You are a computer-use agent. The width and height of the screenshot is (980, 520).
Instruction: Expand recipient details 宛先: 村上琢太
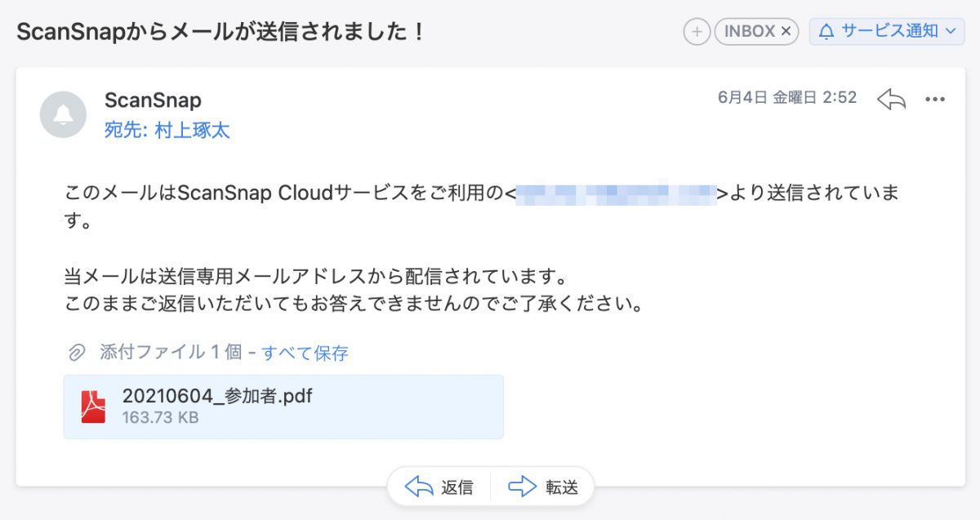tap(167, 130)
